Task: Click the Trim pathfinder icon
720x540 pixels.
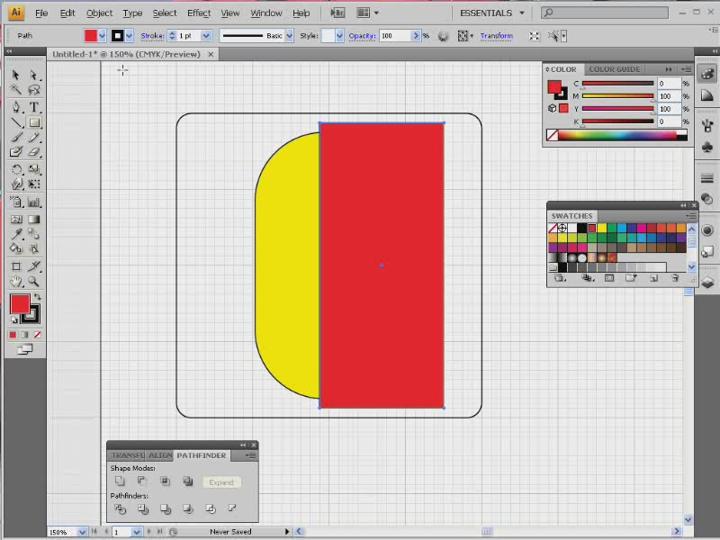Action: click(143, 509)
